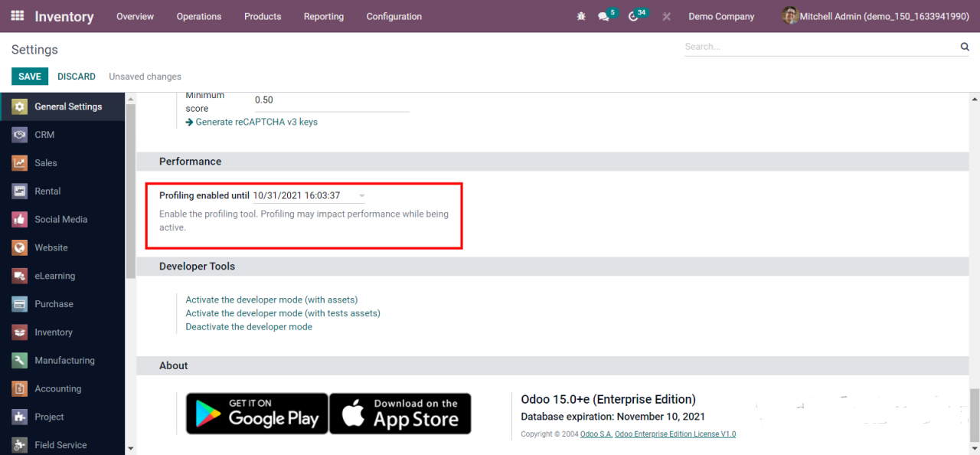Click the SAVE button

point(30,77)
